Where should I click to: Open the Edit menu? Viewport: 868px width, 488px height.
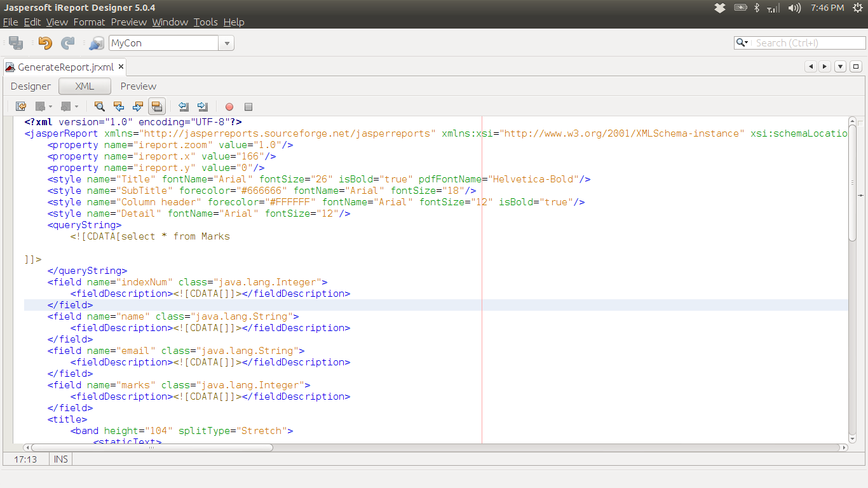coord(32,22)
